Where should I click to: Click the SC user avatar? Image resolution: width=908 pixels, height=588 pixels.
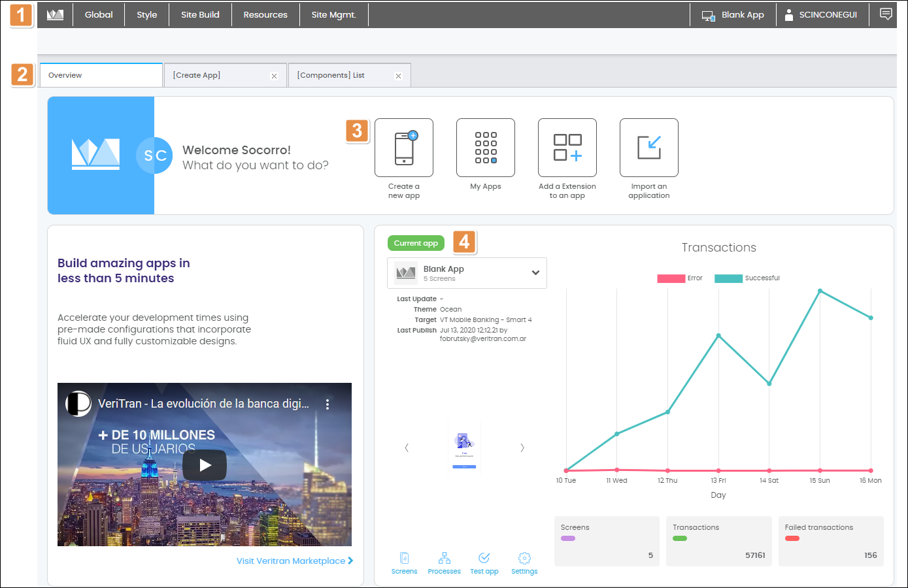tap(155, 155)
